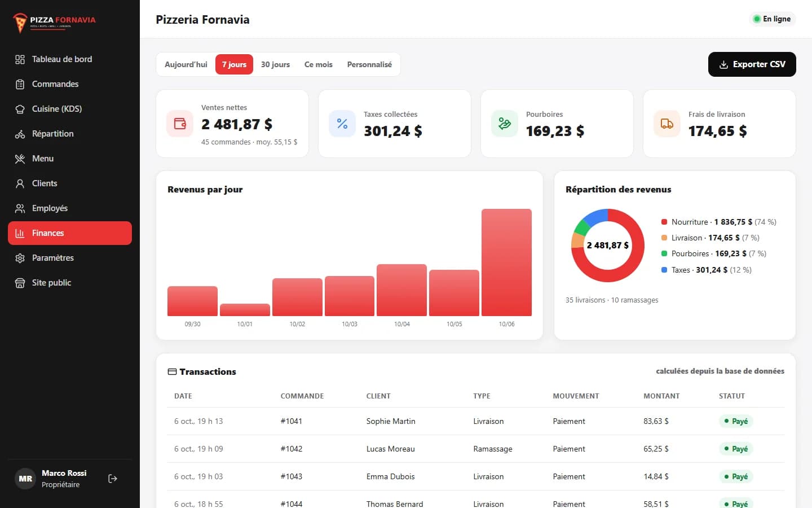Click the Site public storefront icon
The height and width of the screenshot is (508, 812).
click(x=20, y=283)
